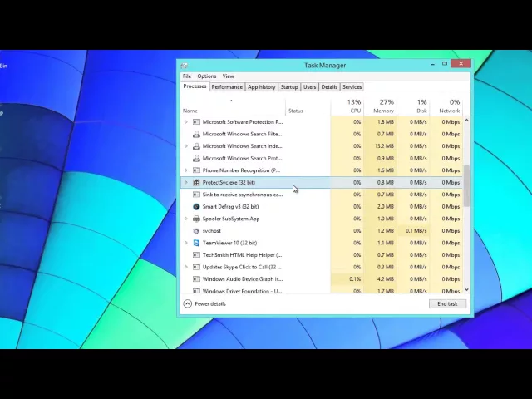Switch to the Users tab
The width and height of the screenshot is (532, 399).
tap(309, 87)
